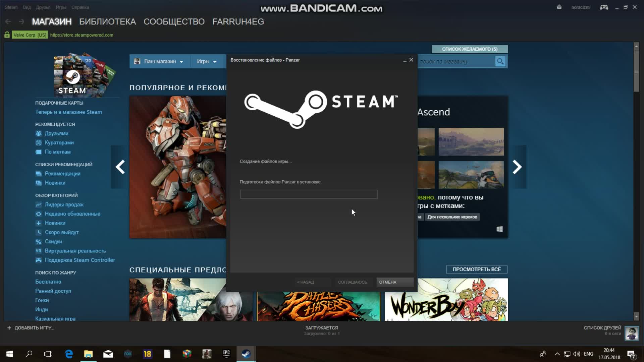Go to МАГАЗИН tab

(x=52, y=21)
